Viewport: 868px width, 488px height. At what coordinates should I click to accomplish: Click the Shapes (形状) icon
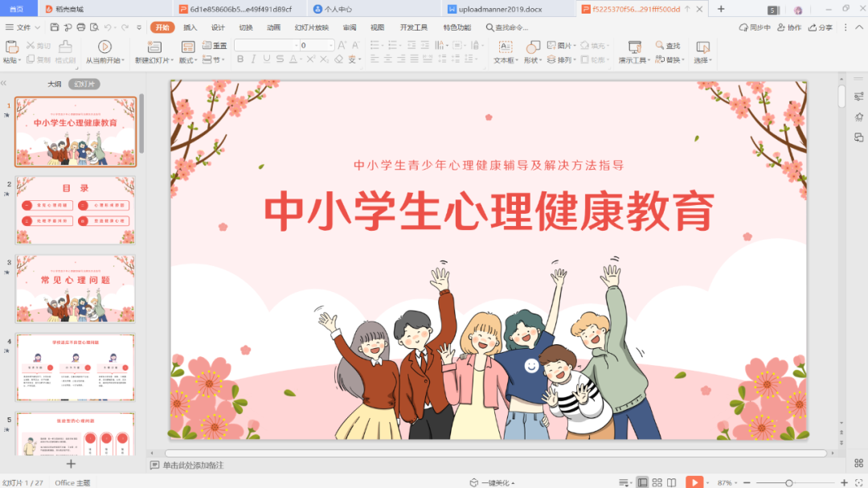[x=533, y=47]
